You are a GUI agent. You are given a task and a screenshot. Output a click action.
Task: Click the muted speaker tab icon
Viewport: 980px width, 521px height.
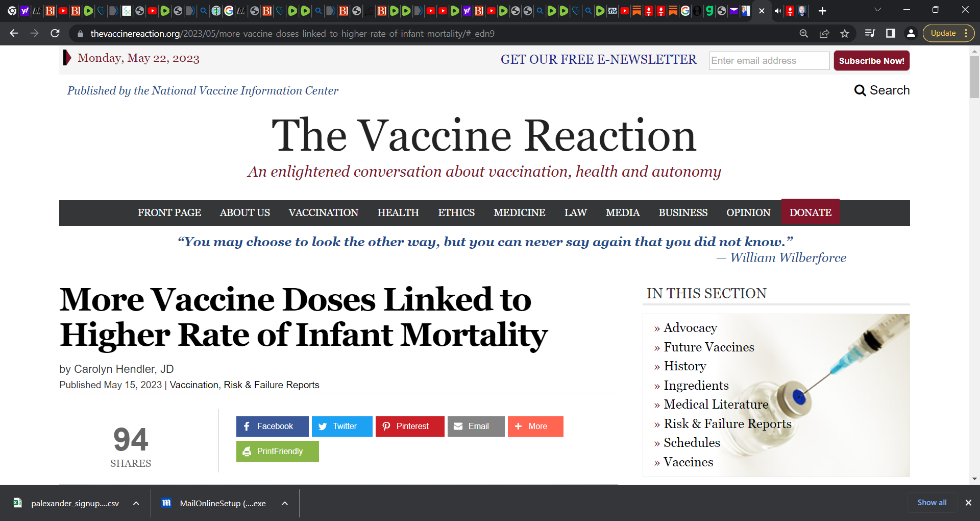(x=777, y=11)
